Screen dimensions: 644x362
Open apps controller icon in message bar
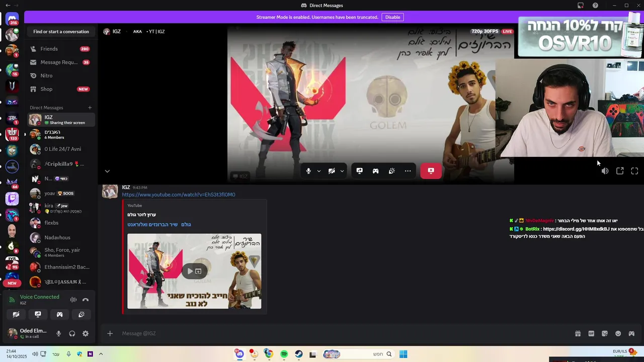click(x=631, y=333)
